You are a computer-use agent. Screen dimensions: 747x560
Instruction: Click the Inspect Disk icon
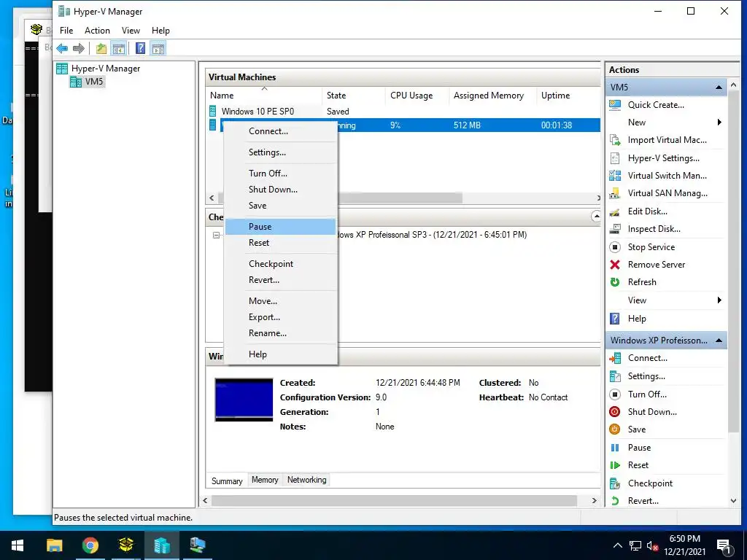tap(615, 229)
